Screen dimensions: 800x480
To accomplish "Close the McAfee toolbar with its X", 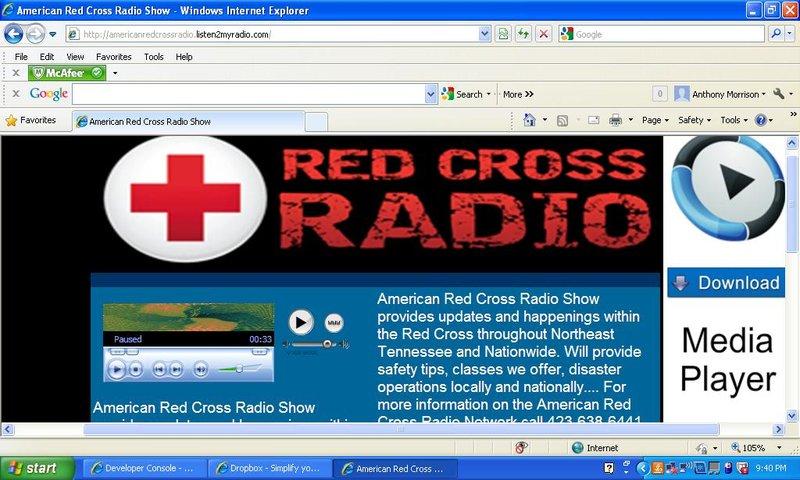I will tap(16, 73).
